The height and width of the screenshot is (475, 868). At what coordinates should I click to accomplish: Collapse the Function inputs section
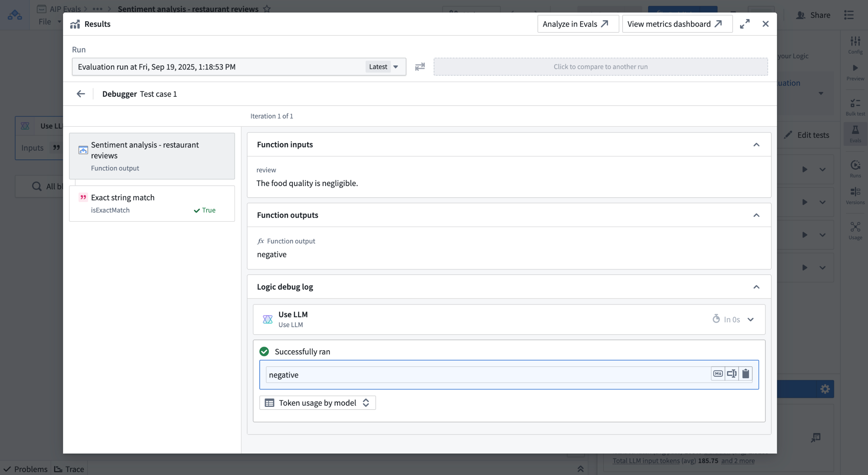tap(756, 145)
